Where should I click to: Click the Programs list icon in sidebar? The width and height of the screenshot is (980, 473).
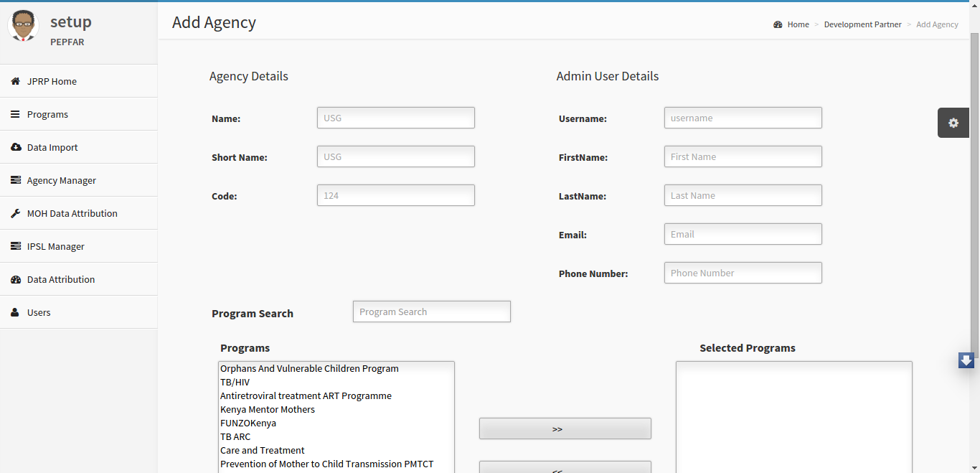tap(15, 114)
